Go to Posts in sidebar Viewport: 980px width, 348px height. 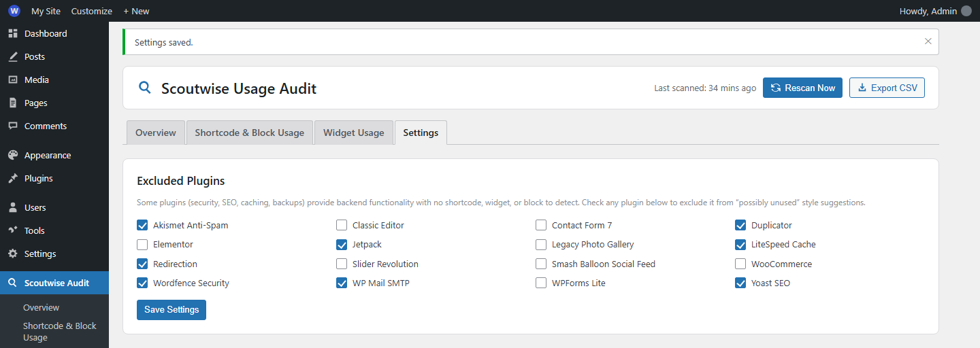pyautogui.click(x=54, y=56)
